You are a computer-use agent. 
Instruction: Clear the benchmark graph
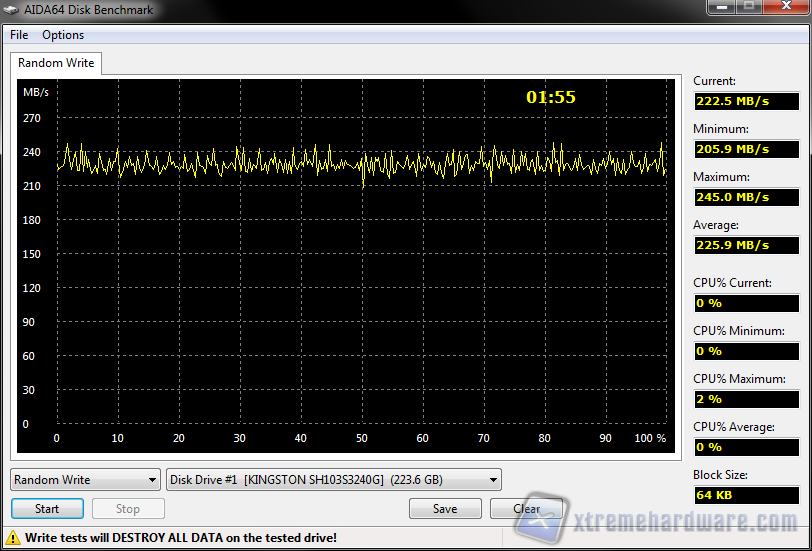click(x=526, y=509)
